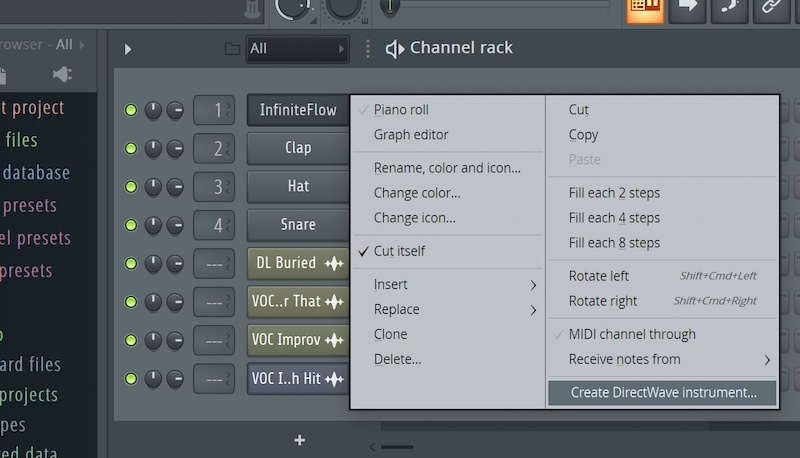Select Create DirectWave instrument menu item

point(663,393)
